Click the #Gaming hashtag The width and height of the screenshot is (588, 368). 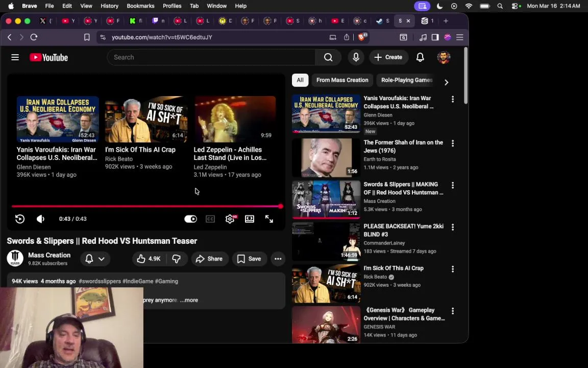[166, 281]
